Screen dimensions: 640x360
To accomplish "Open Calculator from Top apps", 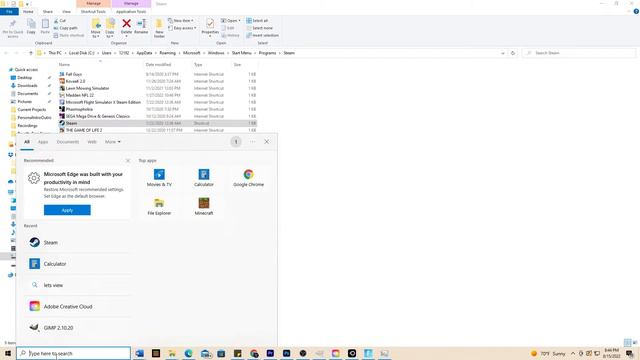I will [204, 178].
